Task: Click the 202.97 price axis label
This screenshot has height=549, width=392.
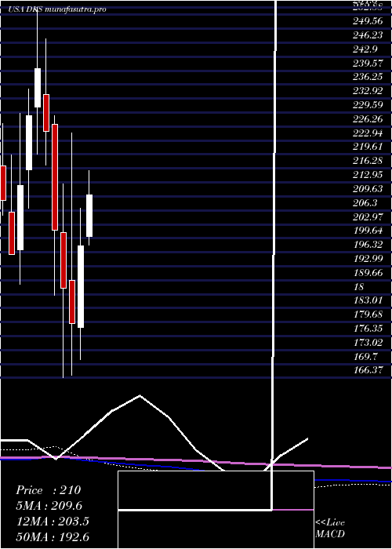Action: pyautogui.click(x=368, y=217)
